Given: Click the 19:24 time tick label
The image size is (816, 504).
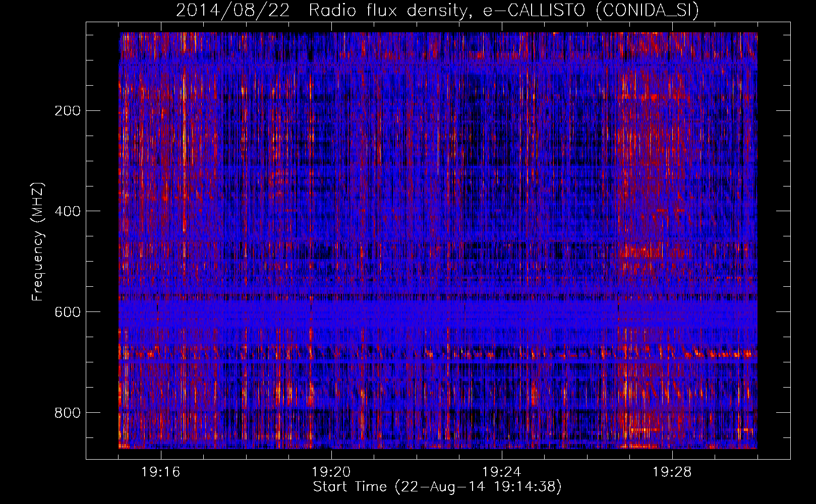Looking at the screenshot, I should pyautogui.click(x=502, y=472).
